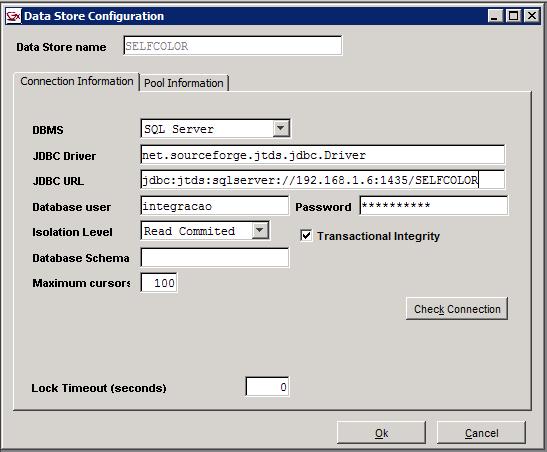Viewport: 547px width, 452px height.
Task: Click into the JDBC URL field
Action: [323, 180]
